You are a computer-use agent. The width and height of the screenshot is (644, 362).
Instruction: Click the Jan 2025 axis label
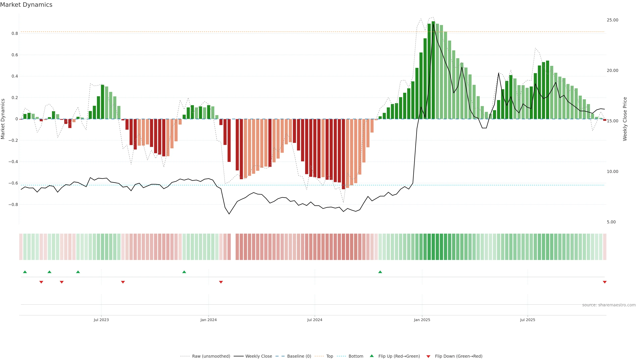click(422, 320)
